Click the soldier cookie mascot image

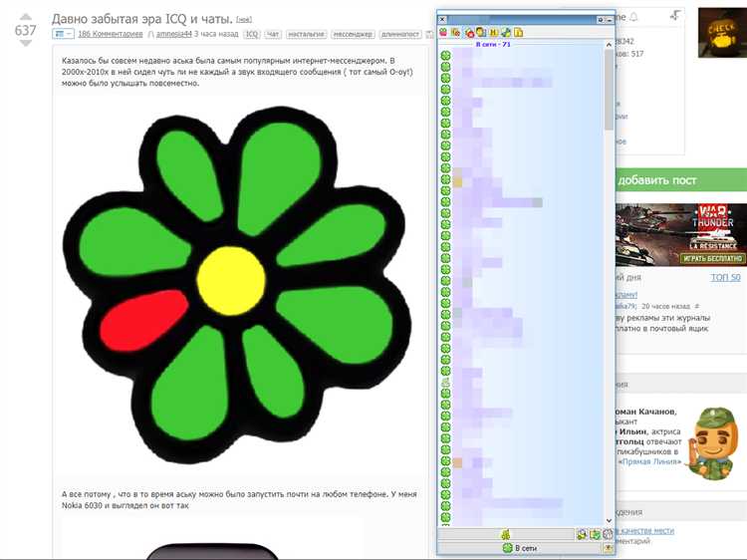pyautogui.click(x=713, y=442)
